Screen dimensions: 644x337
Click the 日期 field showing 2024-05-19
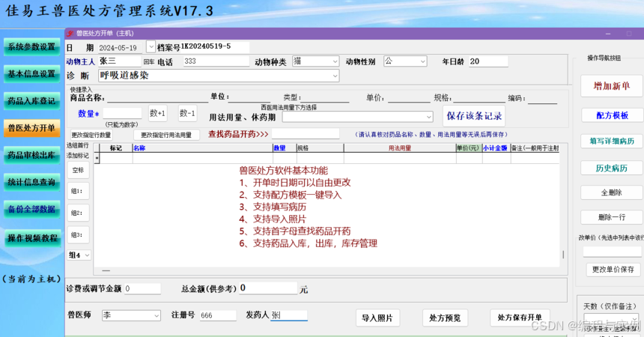click(120, 48)
